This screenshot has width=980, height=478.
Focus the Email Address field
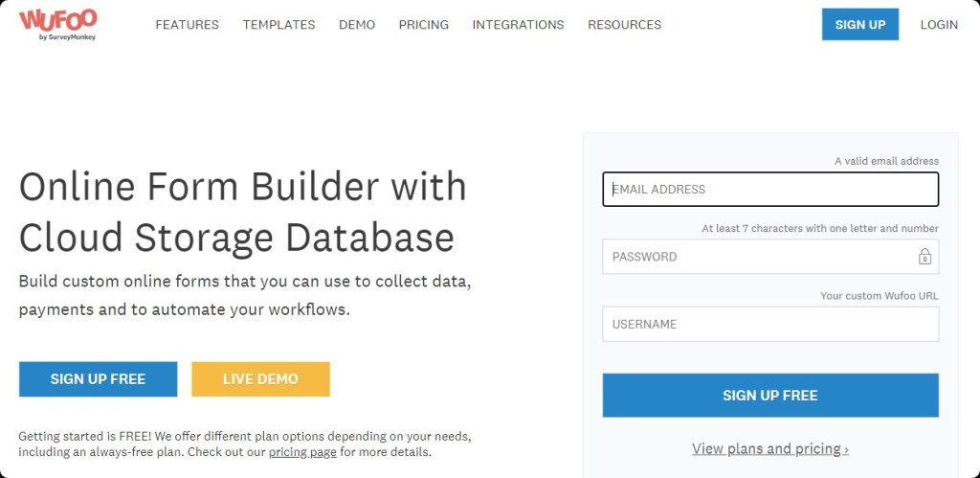click(770, 189)
